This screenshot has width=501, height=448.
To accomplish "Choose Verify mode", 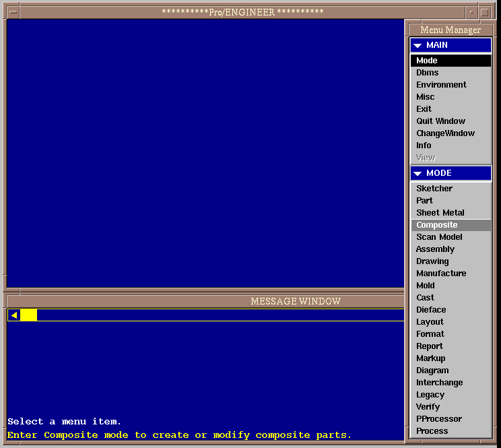I will click(x=451, y=407).
